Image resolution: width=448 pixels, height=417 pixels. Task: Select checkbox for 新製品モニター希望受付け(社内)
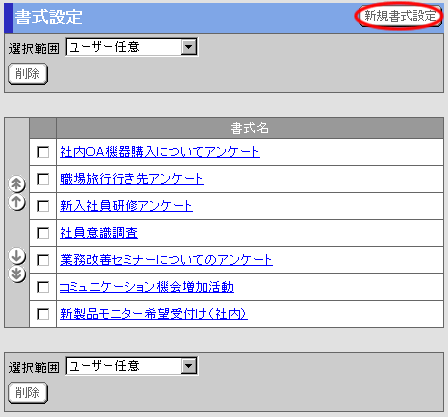click(x=43, y=314)
